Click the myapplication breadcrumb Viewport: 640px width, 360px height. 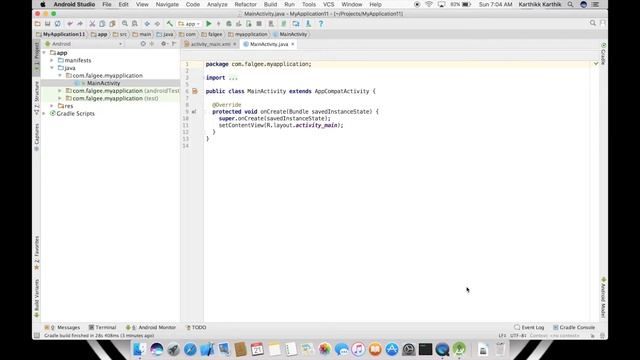pyautogui.click(x=248, y=34)
